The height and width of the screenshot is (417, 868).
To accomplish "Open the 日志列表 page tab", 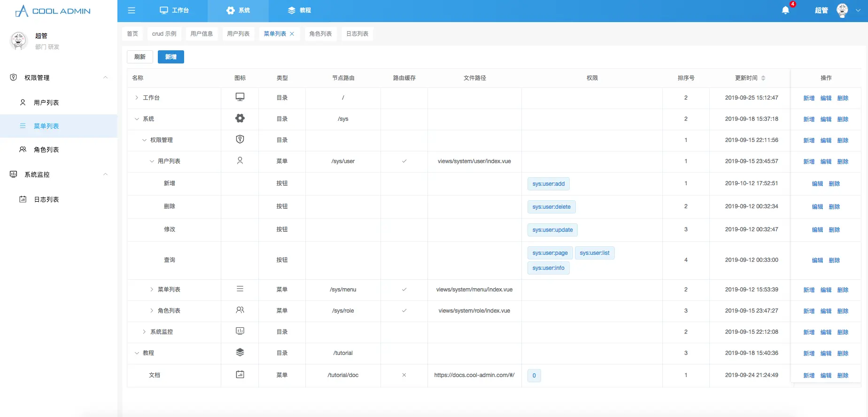I will coord(357,34).
